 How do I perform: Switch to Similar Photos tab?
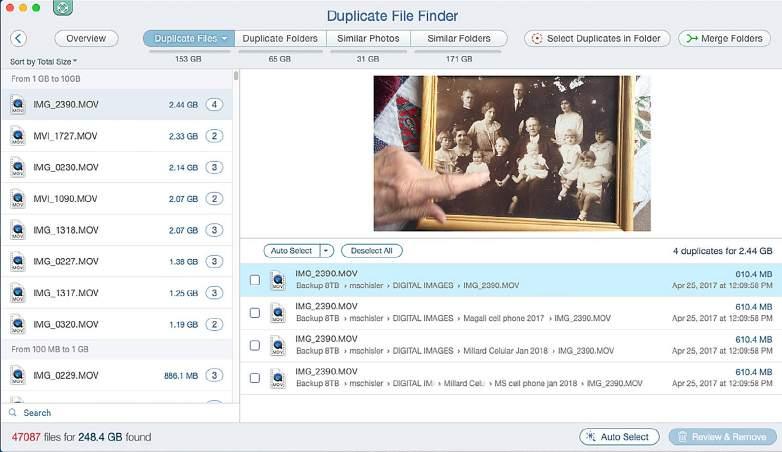[368, 38]
